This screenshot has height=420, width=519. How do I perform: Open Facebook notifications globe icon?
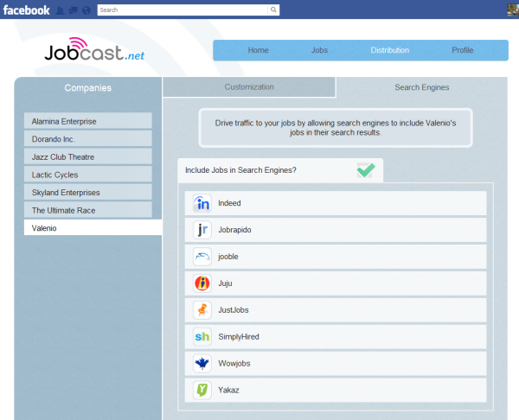click(x=86, y=10)
